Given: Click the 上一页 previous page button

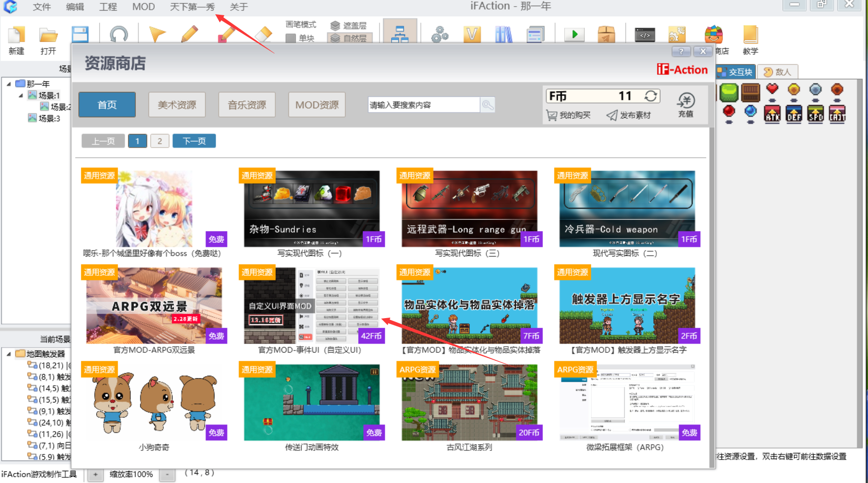Looking at the screenshot, I should pyautogui.click(x=103, y=141).
